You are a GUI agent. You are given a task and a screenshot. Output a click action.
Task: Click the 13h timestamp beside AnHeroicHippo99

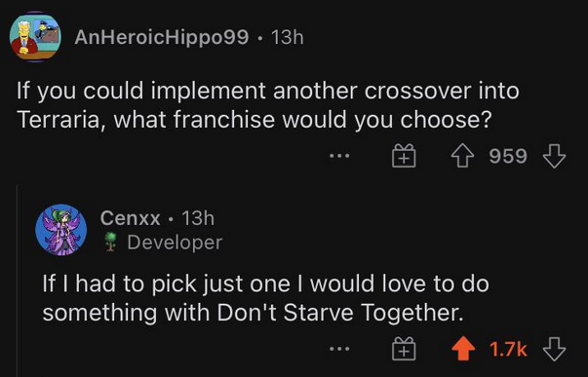287,37
